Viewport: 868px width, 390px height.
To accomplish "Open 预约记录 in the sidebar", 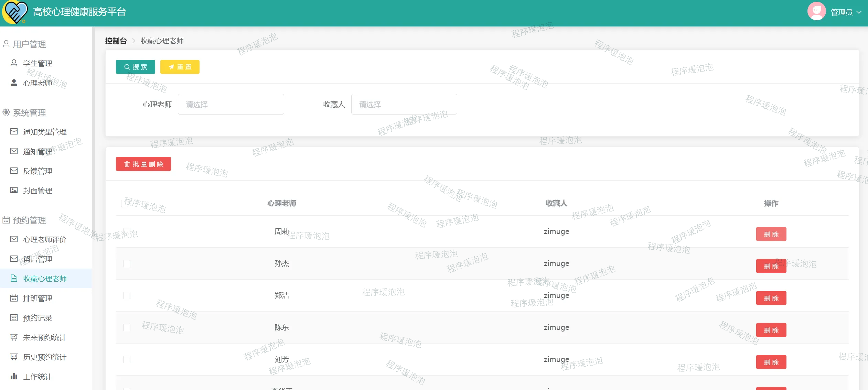I will click(37, 318).
